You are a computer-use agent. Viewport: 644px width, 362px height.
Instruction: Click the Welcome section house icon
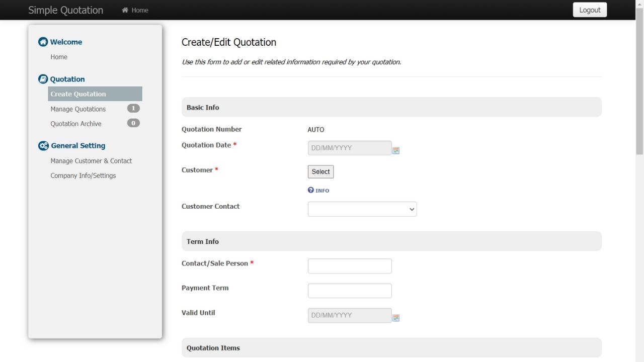43,42
